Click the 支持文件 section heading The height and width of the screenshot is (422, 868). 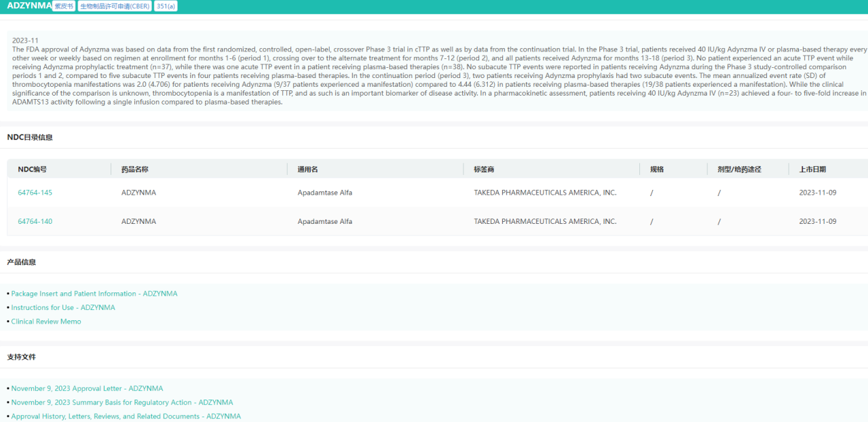pos(22,356)
